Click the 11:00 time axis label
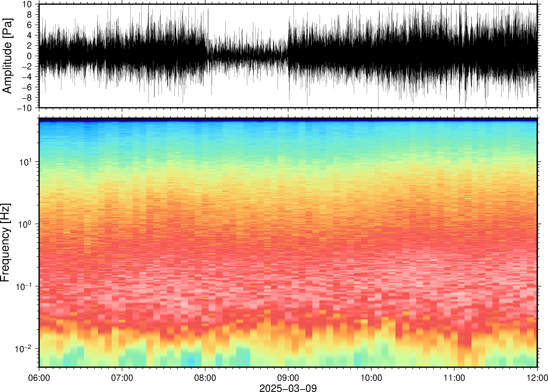 [x=454, y=378]
